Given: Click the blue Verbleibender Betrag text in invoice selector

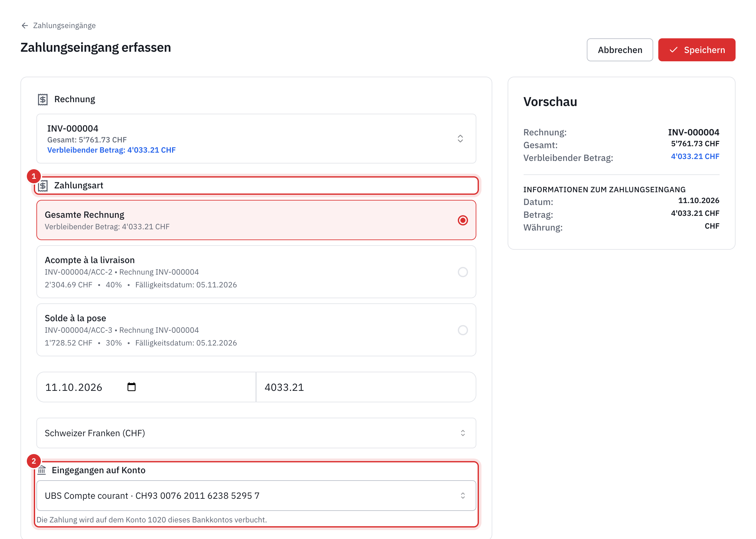Looking at the screenshot, I should 111,150.
